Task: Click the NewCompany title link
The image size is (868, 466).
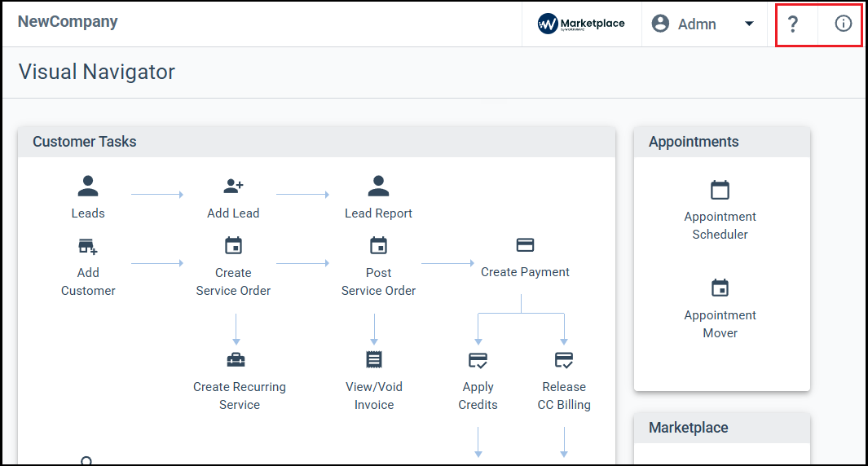Action: pyautogui.click(x=68, y=22)
